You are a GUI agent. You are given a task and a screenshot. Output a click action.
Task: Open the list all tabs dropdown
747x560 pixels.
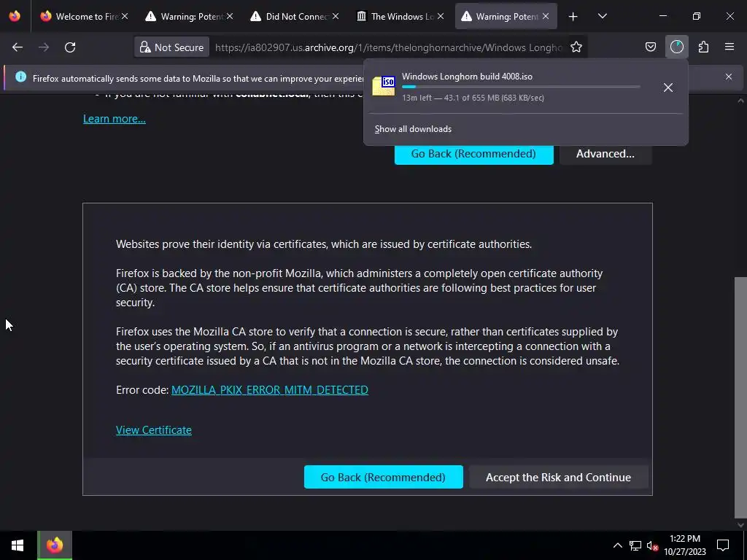(602, 17)
